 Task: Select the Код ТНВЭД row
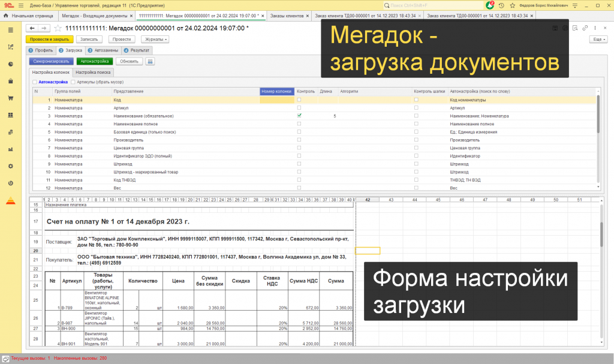pyautogui.click(x=314, y=180)
